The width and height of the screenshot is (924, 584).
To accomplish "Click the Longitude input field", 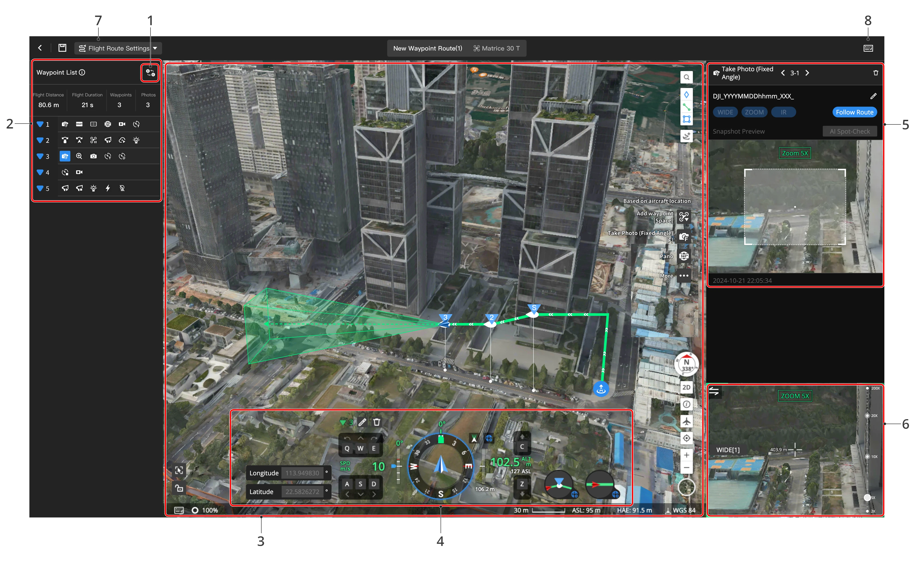I will [x=302, y=473].
